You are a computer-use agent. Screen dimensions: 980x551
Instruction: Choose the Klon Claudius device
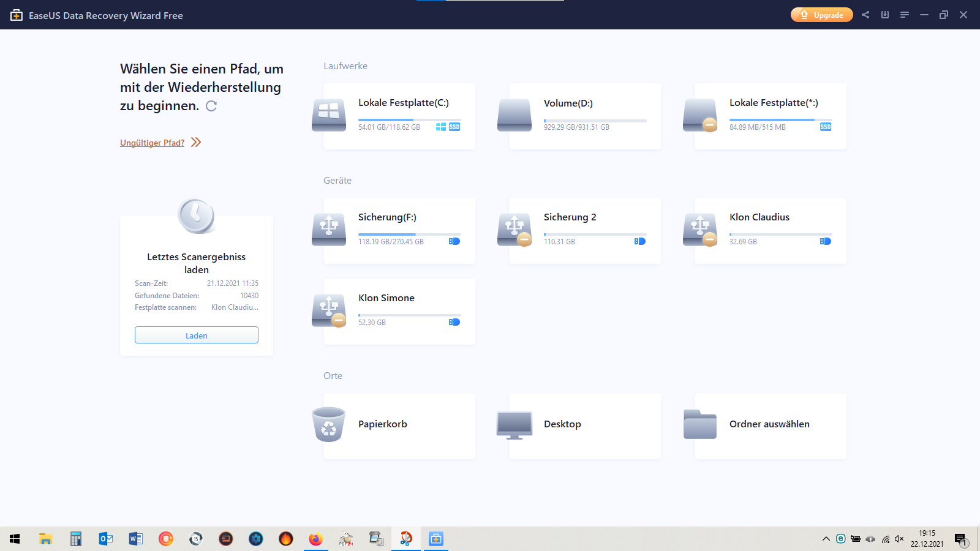(x=771, y=231)
